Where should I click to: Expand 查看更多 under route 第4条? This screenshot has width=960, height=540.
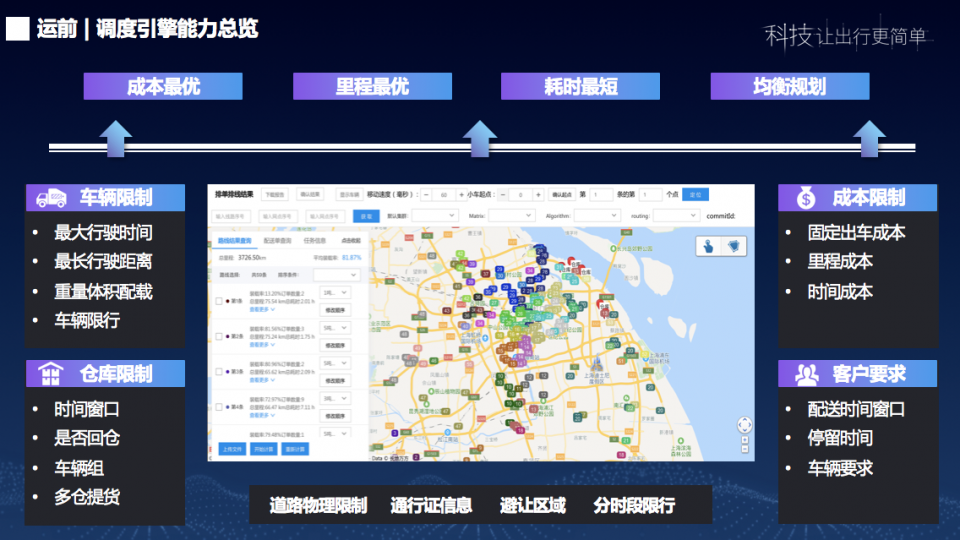[x=262, y=415]
